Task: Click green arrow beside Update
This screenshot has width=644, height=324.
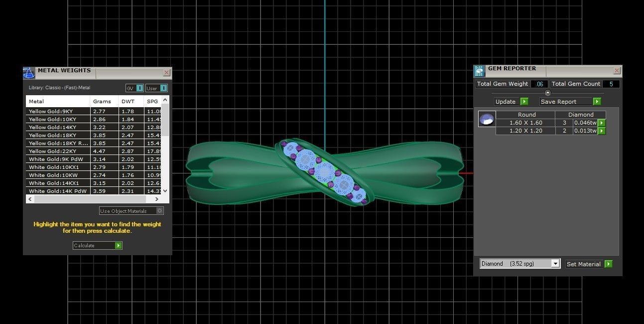Action: coord(524,101)
